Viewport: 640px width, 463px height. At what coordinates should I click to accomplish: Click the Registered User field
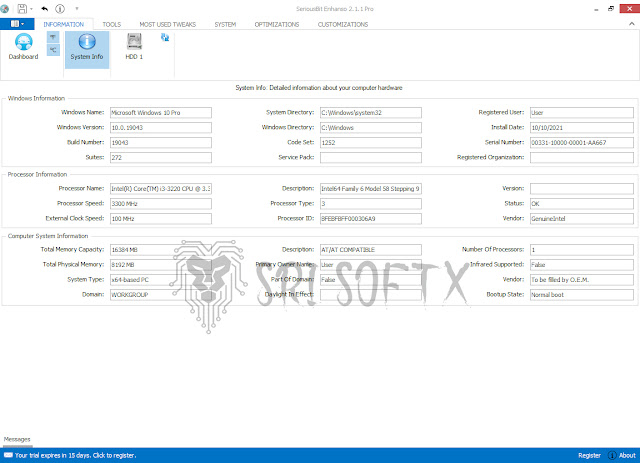[x=582, y=113]
